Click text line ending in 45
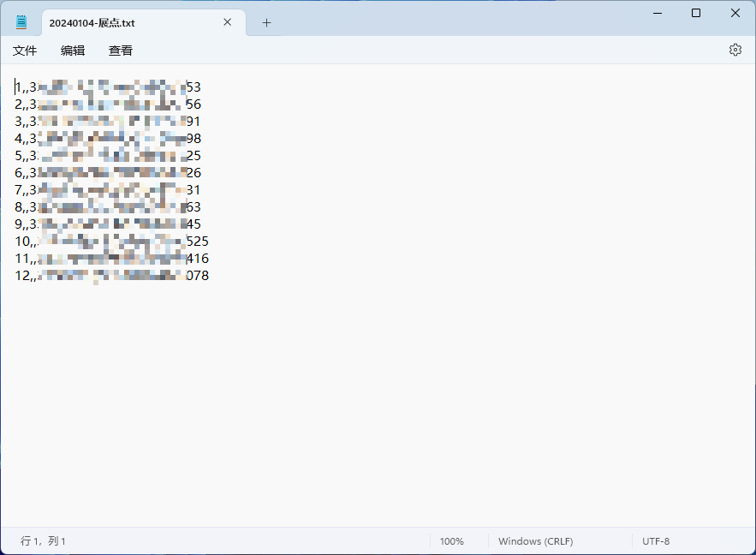Image resolution: width=756 pixels, height=555 pixels. tap(108, 224)
